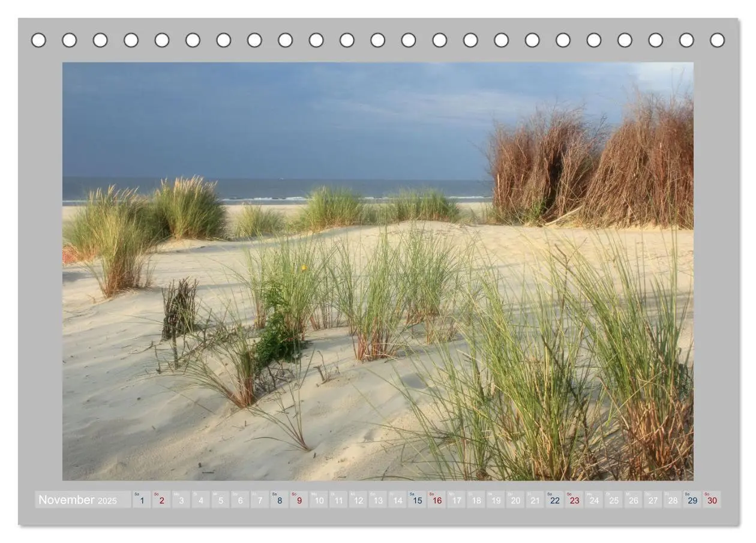This screenshot has width=756, height=543.
Task: Select Saturday the 29th date cell
Action: [692, 500]
